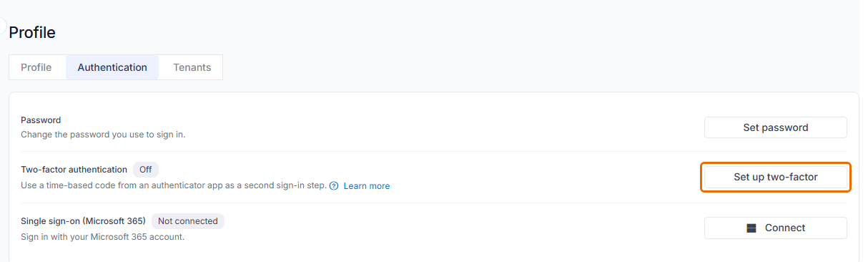
Task: Click the question mark help icon
Action: click(x=334, y=185)
